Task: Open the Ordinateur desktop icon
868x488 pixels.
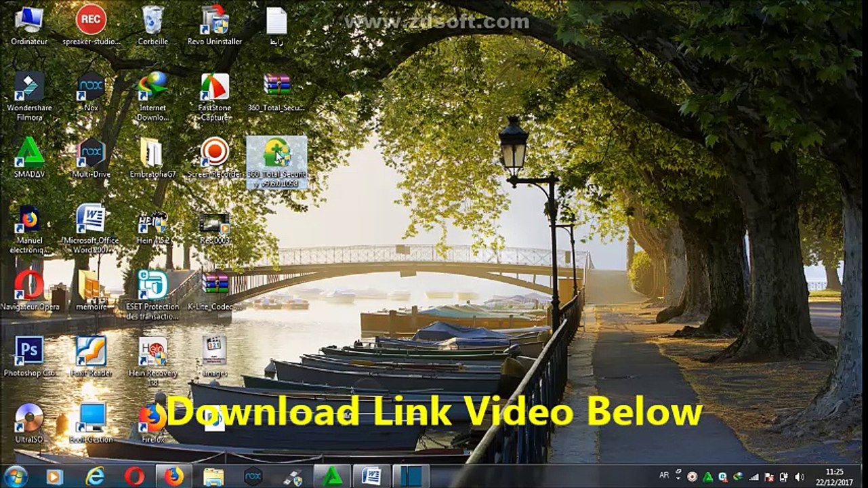Action: coord(28,24)
